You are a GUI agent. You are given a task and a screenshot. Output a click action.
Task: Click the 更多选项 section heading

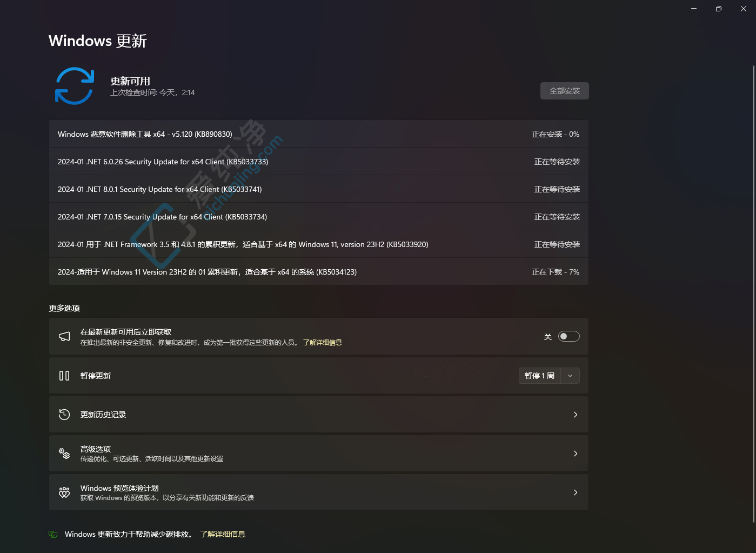(x=64, y=308)
